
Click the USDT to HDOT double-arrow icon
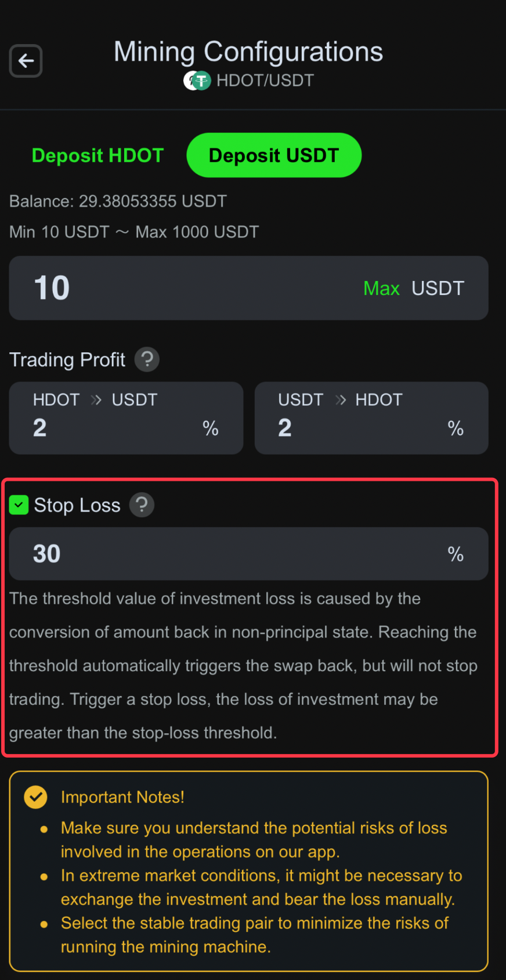[341, 400]
